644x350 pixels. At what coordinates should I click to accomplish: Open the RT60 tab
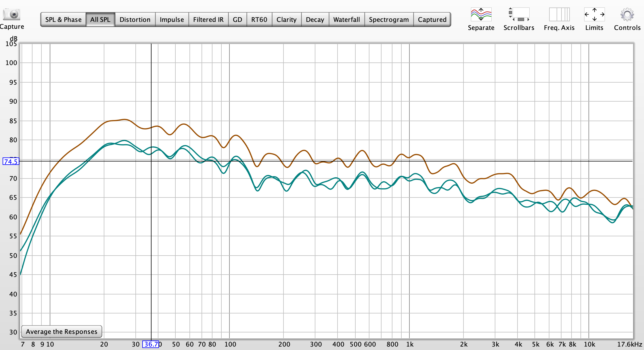tap(259, 20)
